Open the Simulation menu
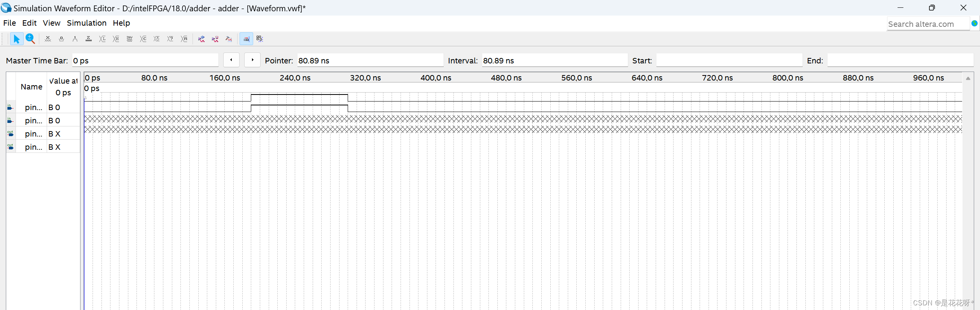Viewport: 980px width, 310px height. coord(86,23)
